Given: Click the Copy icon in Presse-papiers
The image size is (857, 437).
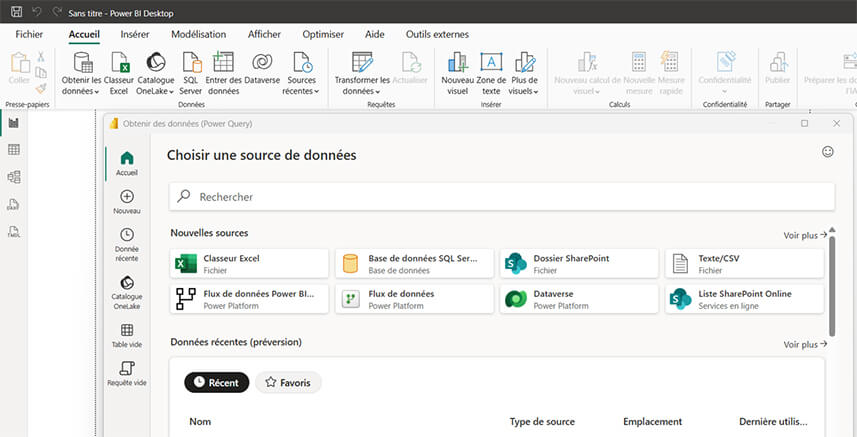Looking at the screenshot, I should (x=41, y=73).
